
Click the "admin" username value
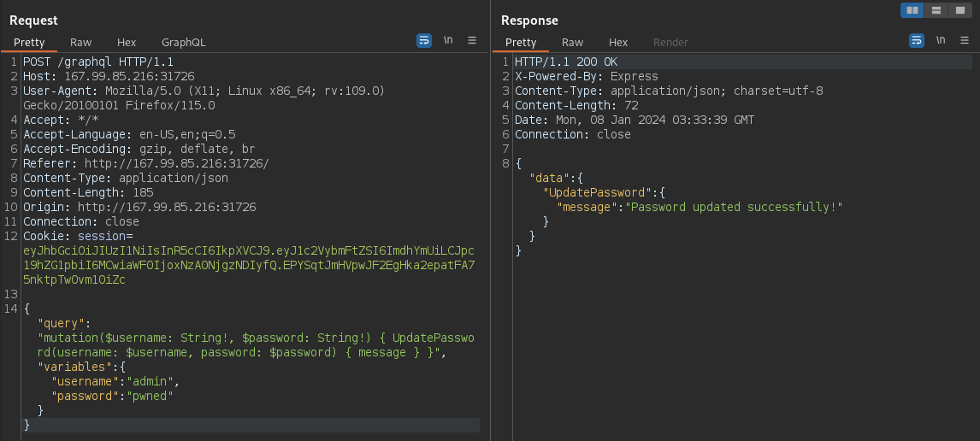pyautogui.click(x=150, y=381)
